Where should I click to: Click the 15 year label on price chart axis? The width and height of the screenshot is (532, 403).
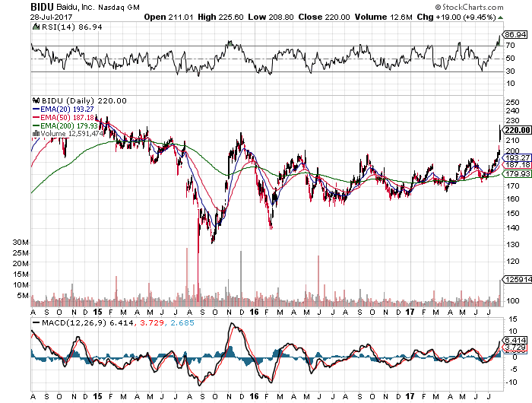tap(97, 312)
